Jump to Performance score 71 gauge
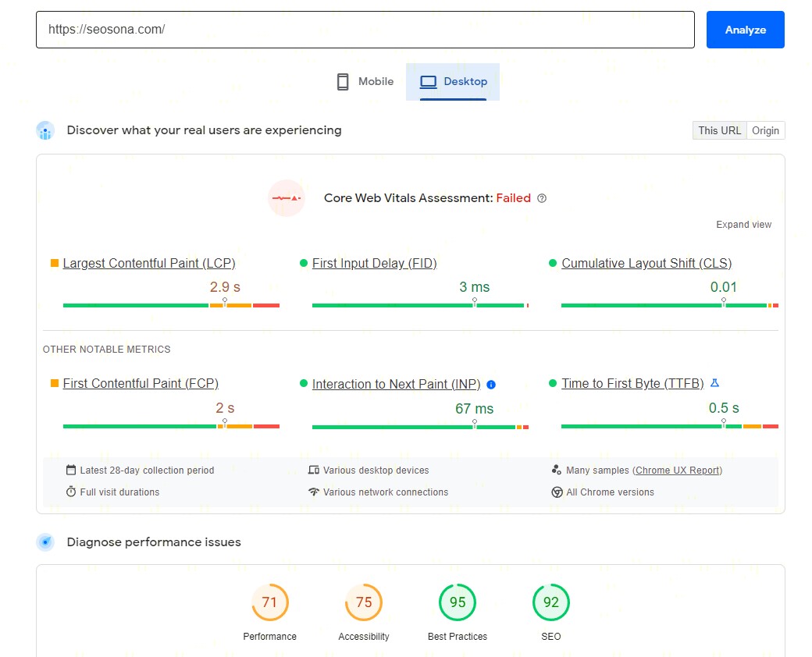This screenshot has width=812, height=657. coord(270,602)
